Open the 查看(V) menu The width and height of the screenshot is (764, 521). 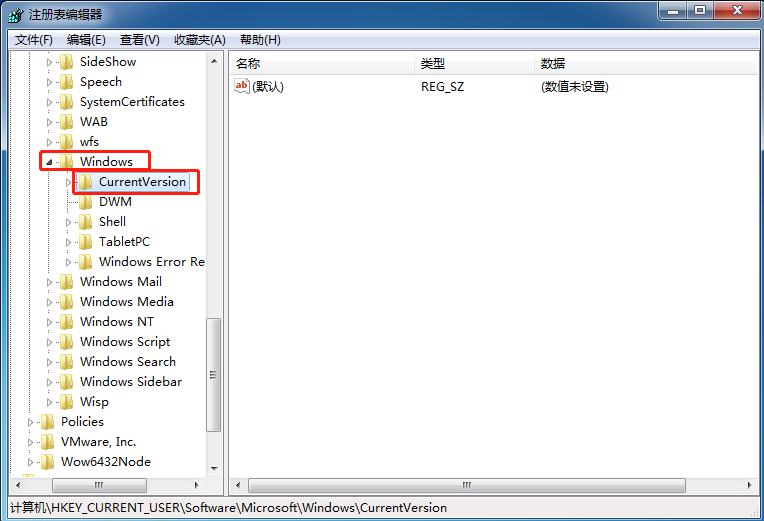139,40
